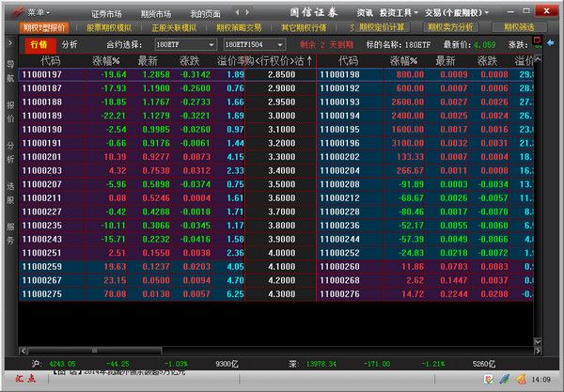Select call contract 11000275
Screen dimensions: 564x392
[x=42, y=294]
